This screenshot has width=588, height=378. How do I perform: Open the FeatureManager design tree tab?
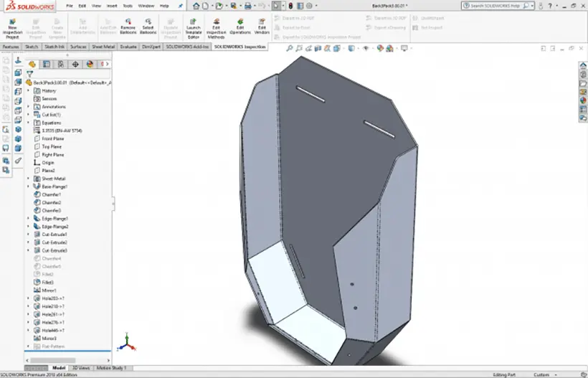(32, 64)
